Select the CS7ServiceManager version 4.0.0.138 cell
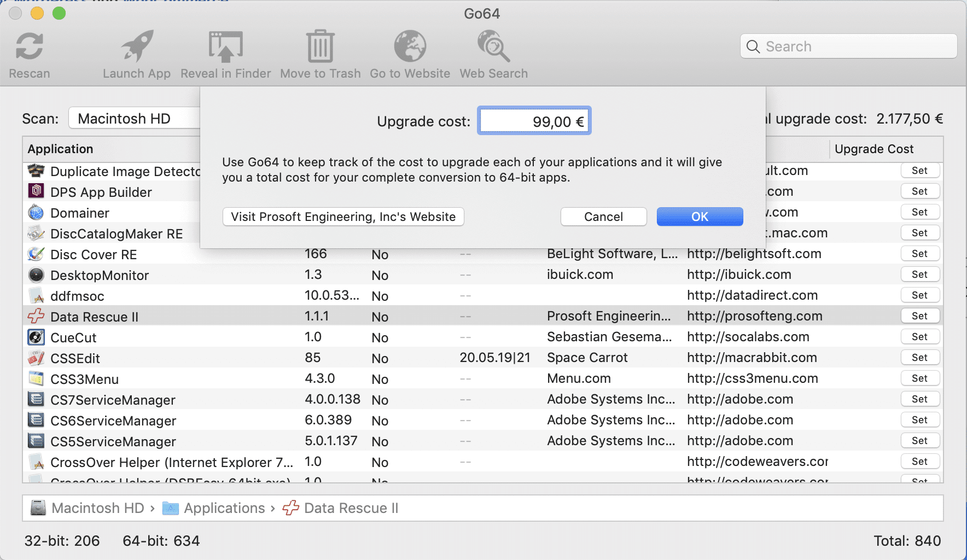967x560 pixels. (x=332, y=399)
